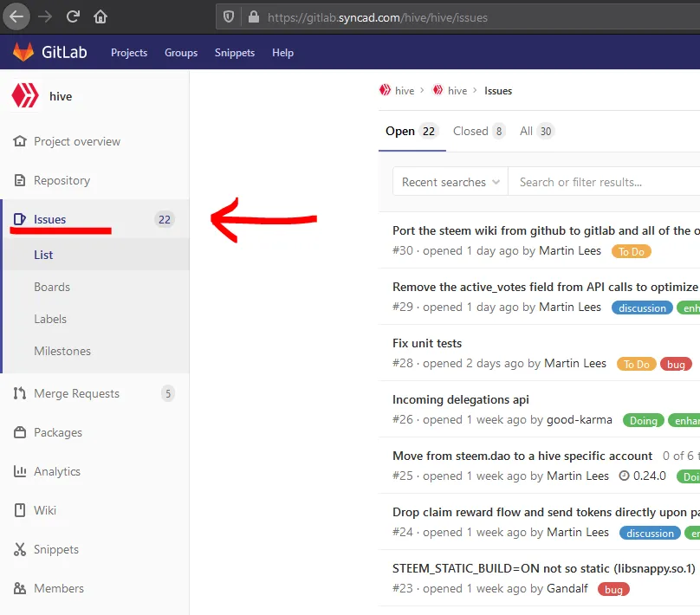Click the Snippets scissors icon
Image resolution: width=700 pixels, height=615 pixels.
(x=20, y=549)
